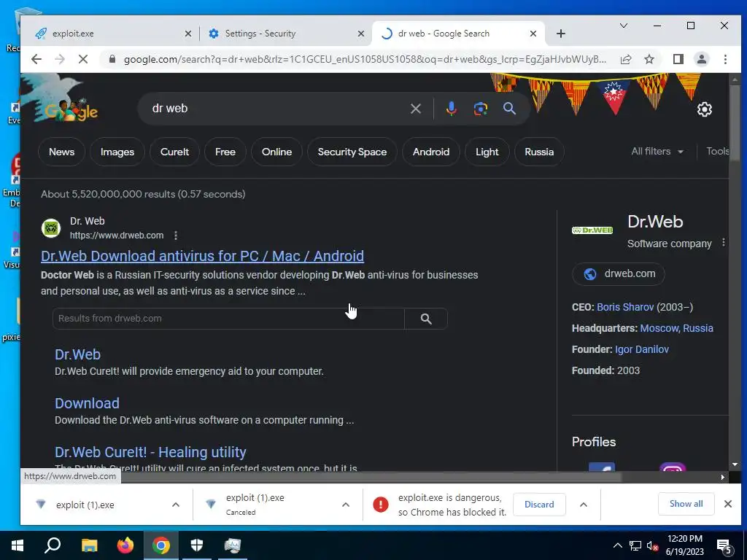Select the Russia filter chip

[539, 152]
